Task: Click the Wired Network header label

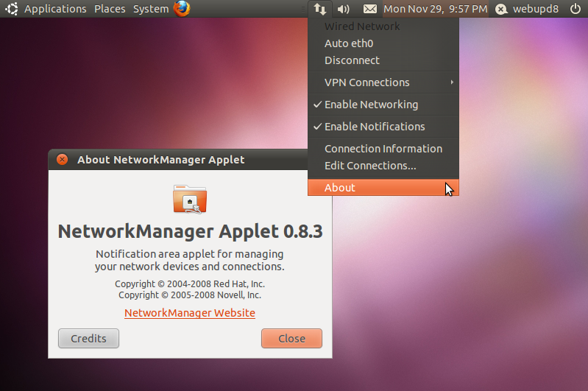Action: (362, 27)
